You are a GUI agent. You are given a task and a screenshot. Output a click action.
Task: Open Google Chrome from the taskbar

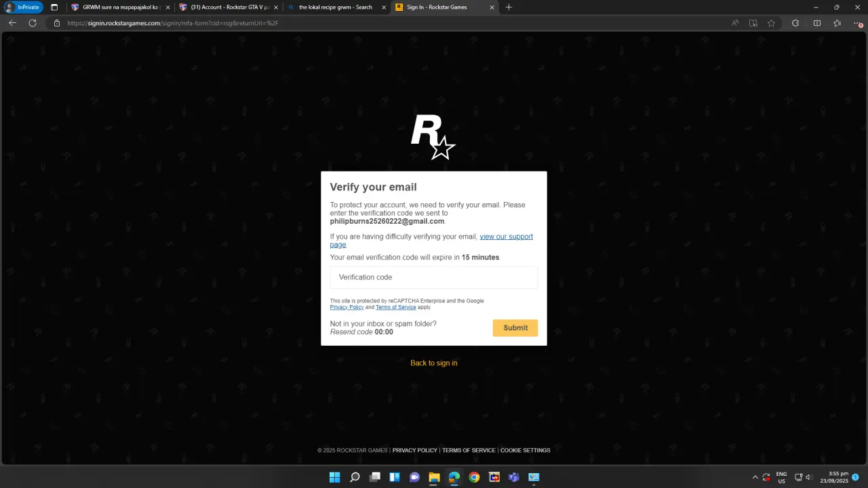(474, 477)
